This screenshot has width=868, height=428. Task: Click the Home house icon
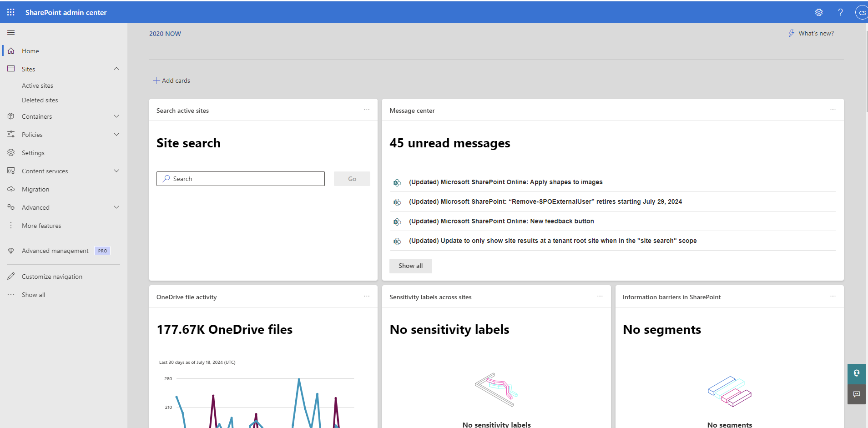pyautogui.click(x=11, y=51)
